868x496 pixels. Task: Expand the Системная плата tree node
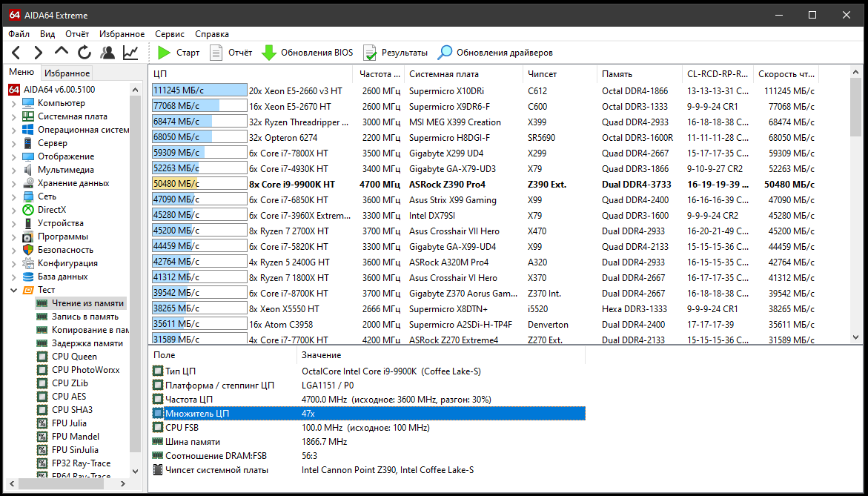click(x=14, y=116)
